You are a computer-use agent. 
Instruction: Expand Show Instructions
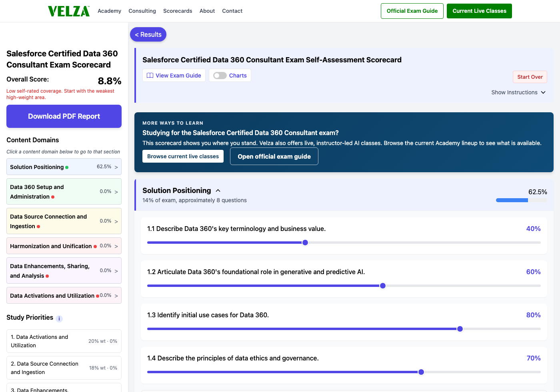518,92
